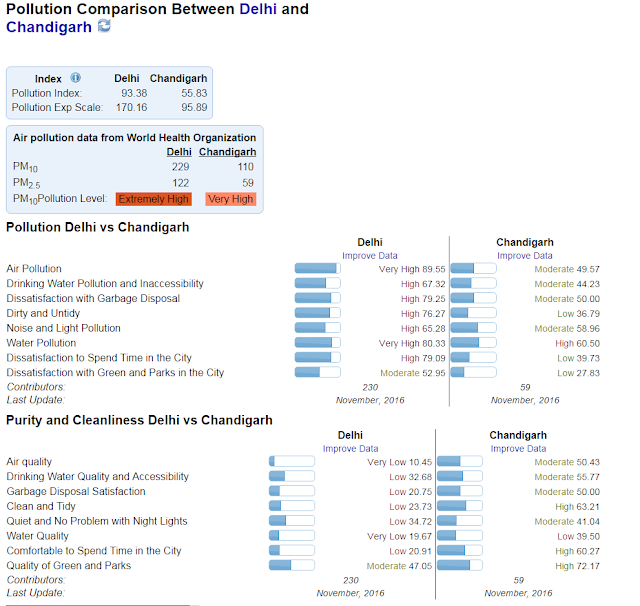Select the Pollution Index value 55.83
The width and height of the screenshot is (640, 606).
tap(194, 93)
